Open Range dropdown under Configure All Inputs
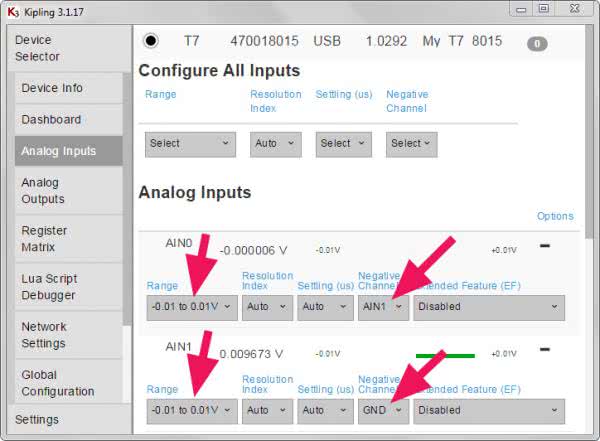 click(x=190, y=144)
